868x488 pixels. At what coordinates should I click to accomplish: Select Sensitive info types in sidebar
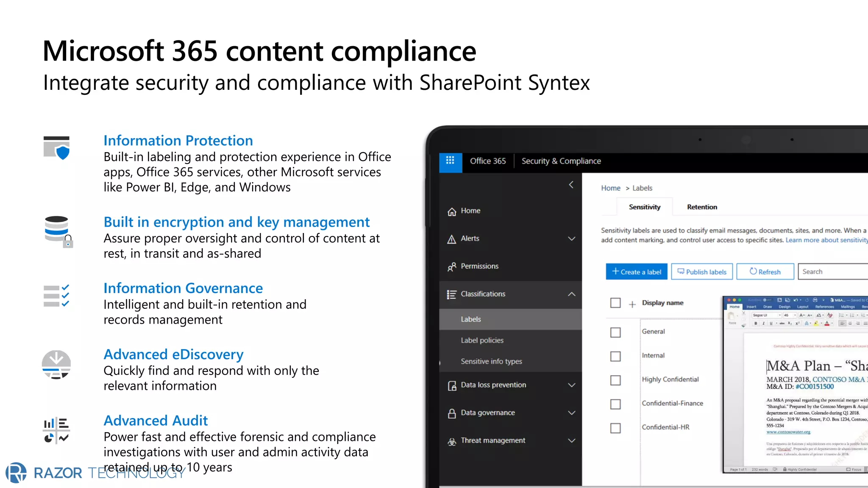[510, 361]
